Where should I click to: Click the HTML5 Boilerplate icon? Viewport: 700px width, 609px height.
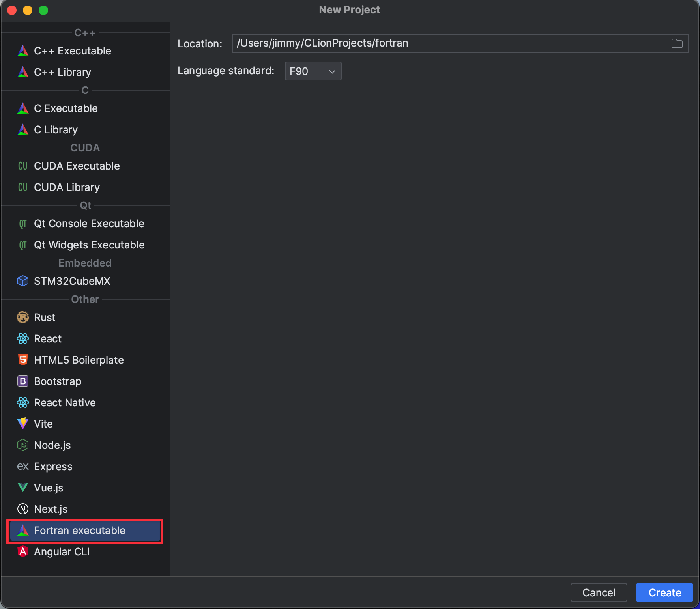pyautogui.click(x=23, y=360)
